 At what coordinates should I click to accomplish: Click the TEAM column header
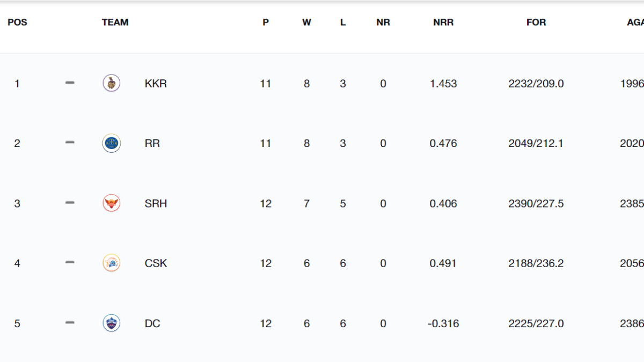point(115,23)
